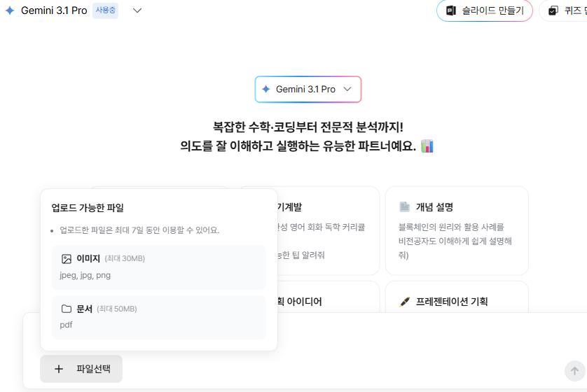The height and width of the screenshot is (392, 587).
Task: Click the sparkle icon in center model selector
Action: (x=265, y=89)
